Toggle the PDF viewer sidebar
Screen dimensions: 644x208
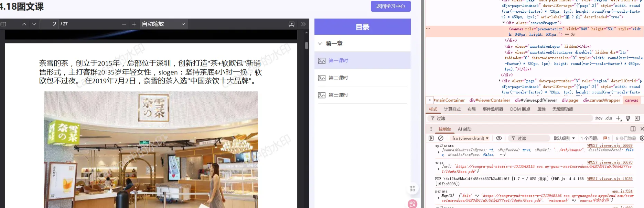tap(3, 24)
